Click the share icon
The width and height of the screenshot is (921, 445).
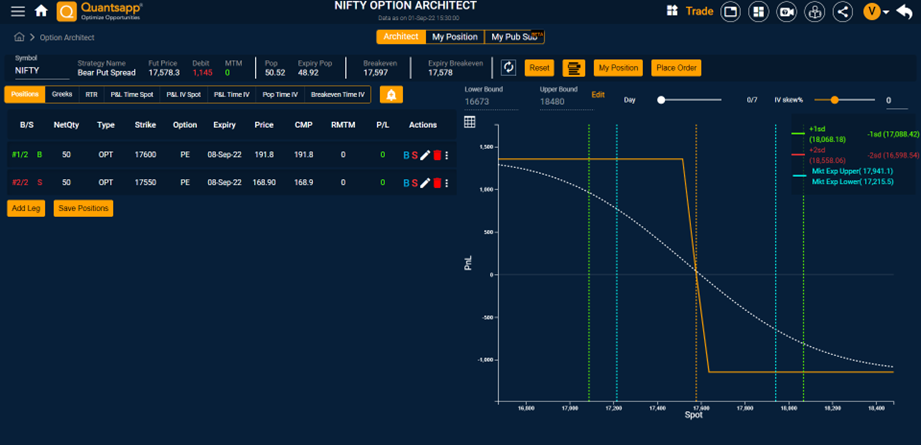[843, 12]
